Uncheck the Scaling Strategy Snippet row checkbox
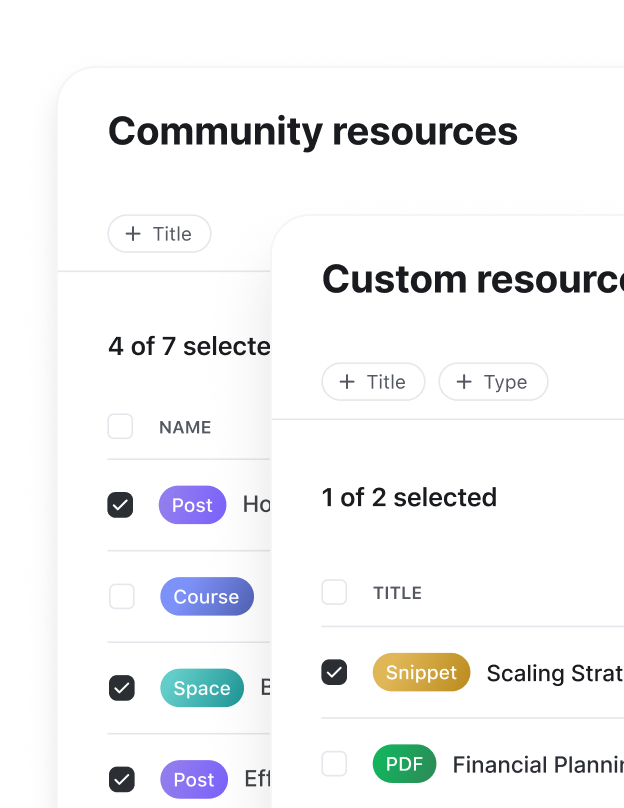Viewport: 624px width, 808px height. coord(334,673)
